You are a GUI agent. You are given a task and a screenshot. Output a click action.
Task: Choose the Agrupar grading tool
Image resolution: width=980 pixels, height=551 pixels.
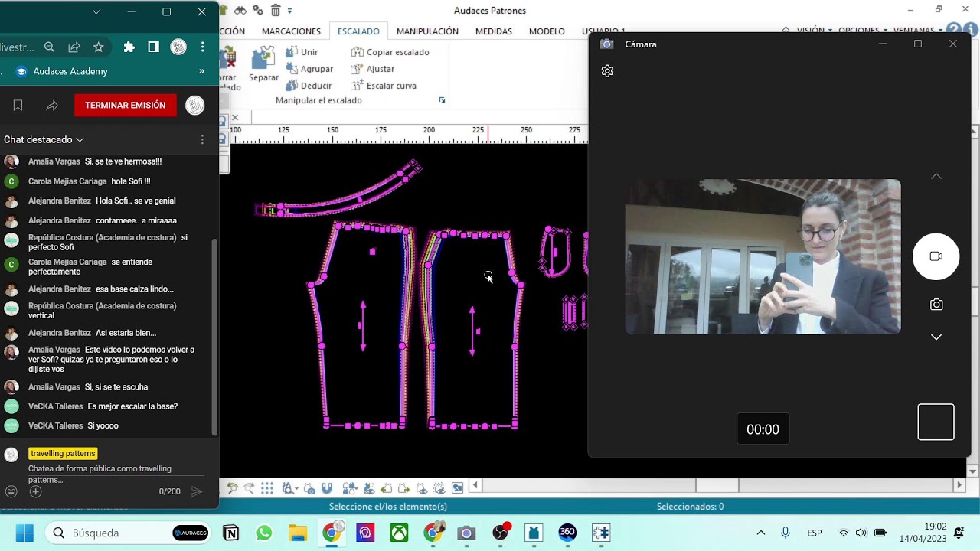[x=309, y=69]
